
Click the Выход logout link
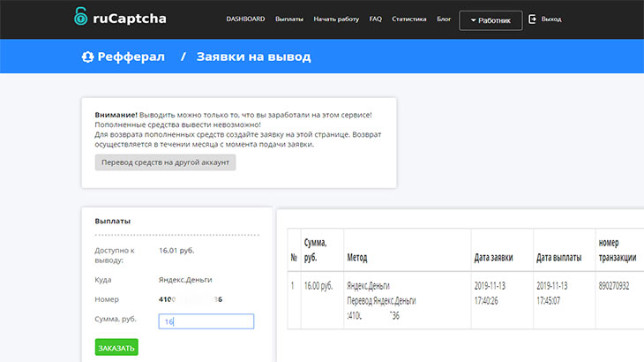pyautogui.click(x=550, y=19)
